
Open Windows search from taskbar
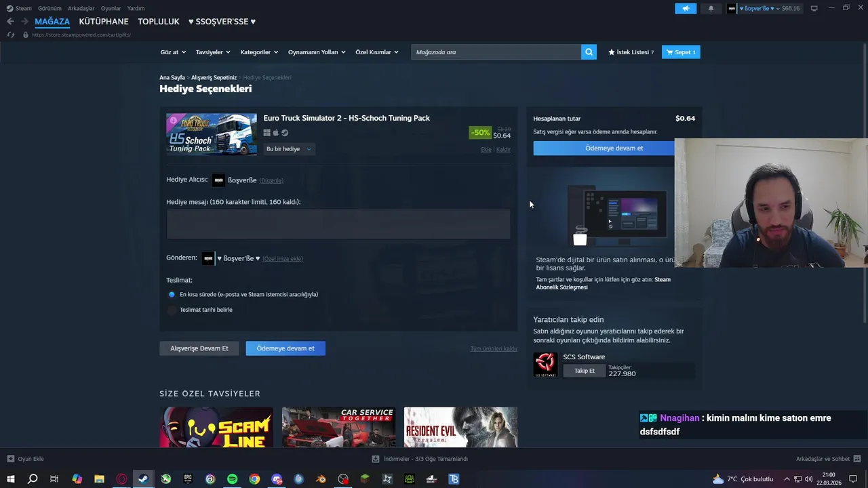[x=32, y=479]
